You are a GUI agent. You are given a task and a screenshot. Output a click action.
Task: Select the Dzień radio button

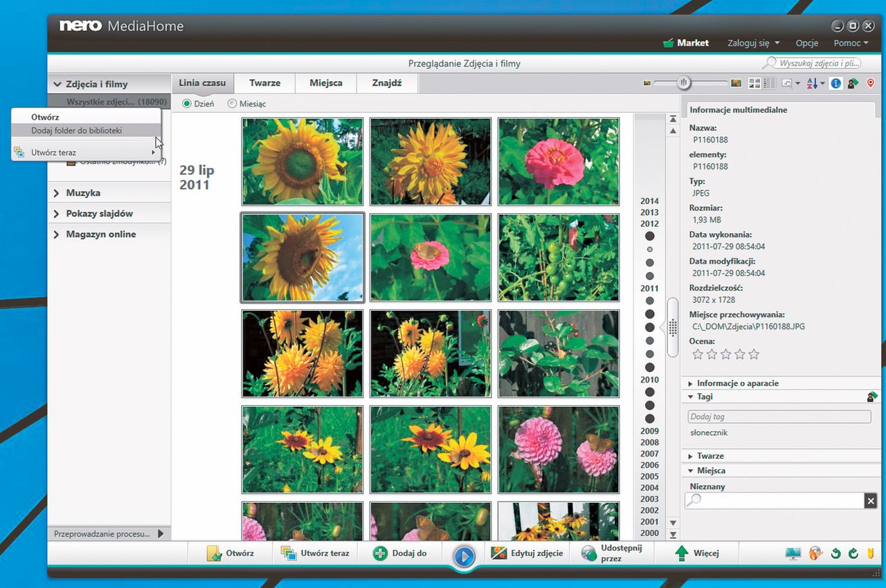point(186,104)
